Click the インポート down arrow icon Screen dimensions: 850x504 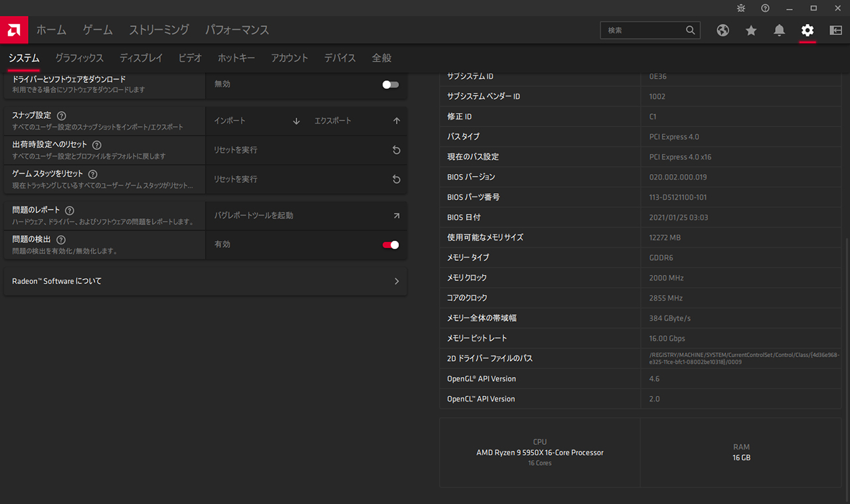(297, 121)
